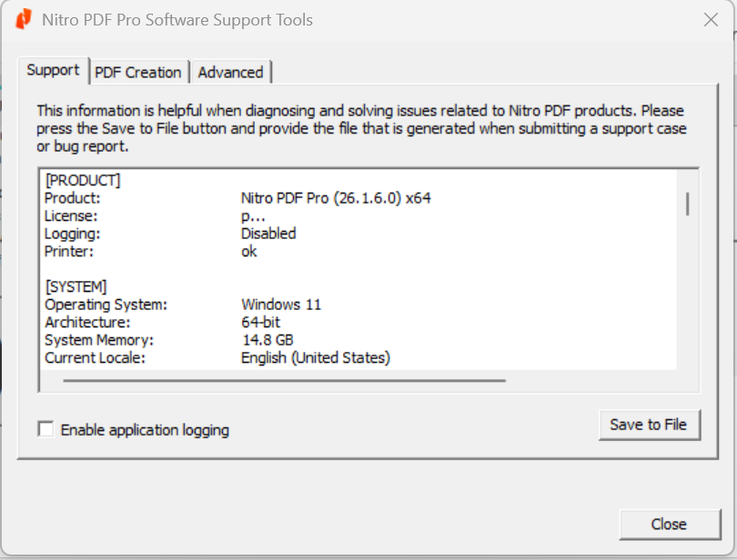Click the 'Enable application logging' label text

point(145,430)
